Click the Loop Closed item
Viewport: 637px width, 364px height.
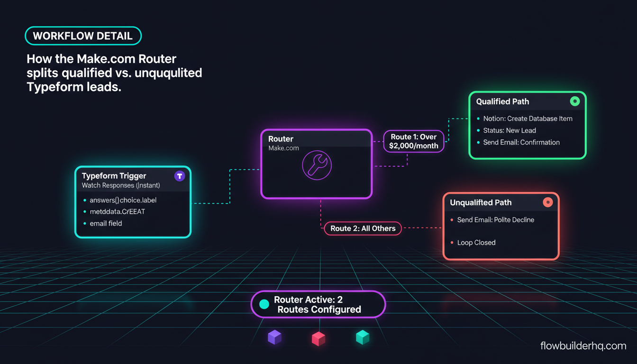[x=476, y=243]
